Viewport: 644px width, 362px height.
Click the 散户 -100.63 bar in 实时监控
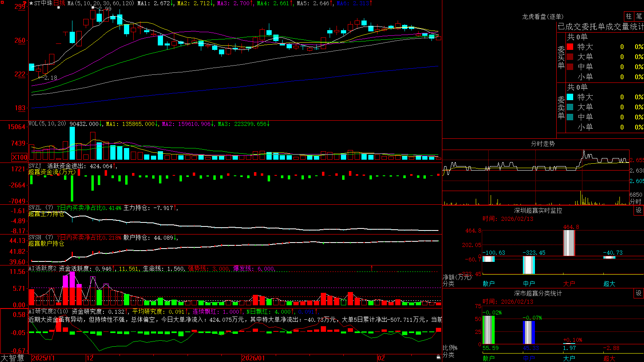[x=489, y=259]
